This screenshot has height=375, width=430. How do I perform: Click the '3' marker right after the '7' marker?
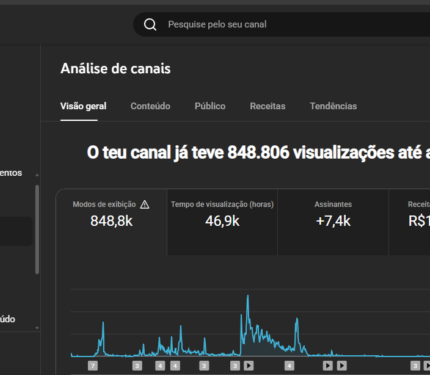(x=137, y=366)
